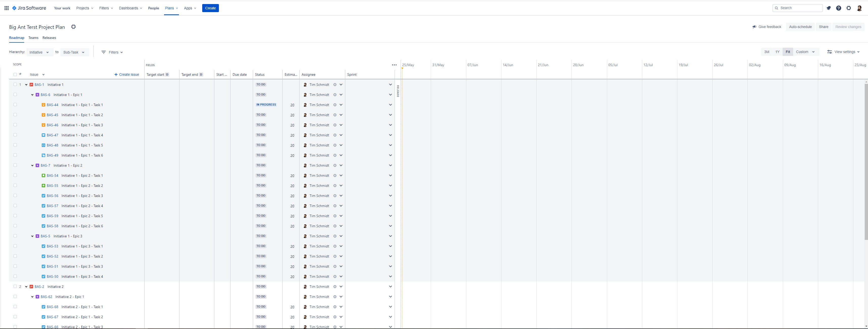Select the 3M timeframe option
Viewport: 868px width, 329px height.
(767, 52)
